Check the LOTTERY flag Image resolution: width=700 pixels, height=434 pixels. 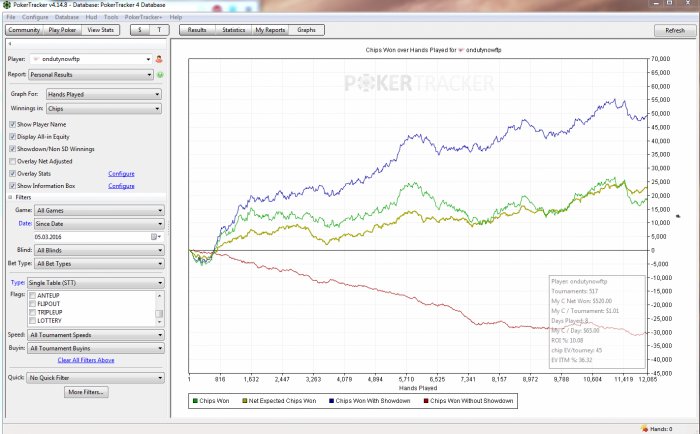tap(32, 321)
